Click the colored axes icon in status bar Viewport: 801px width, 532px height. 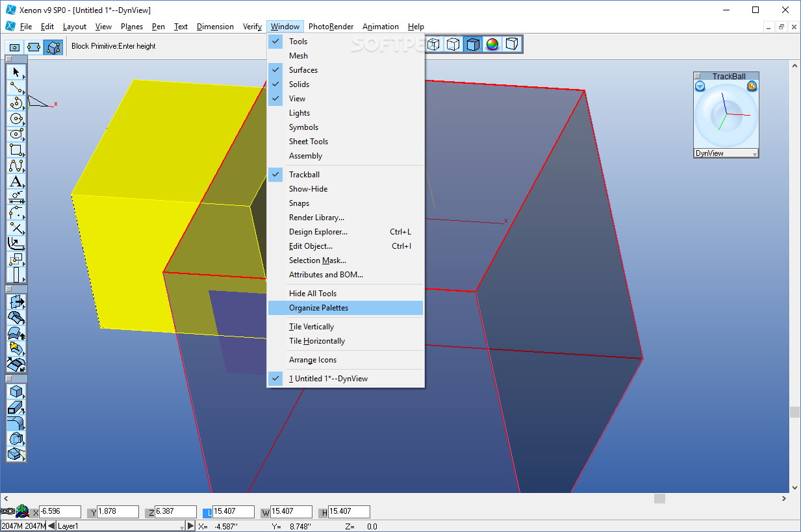click(x=23, y=511)
